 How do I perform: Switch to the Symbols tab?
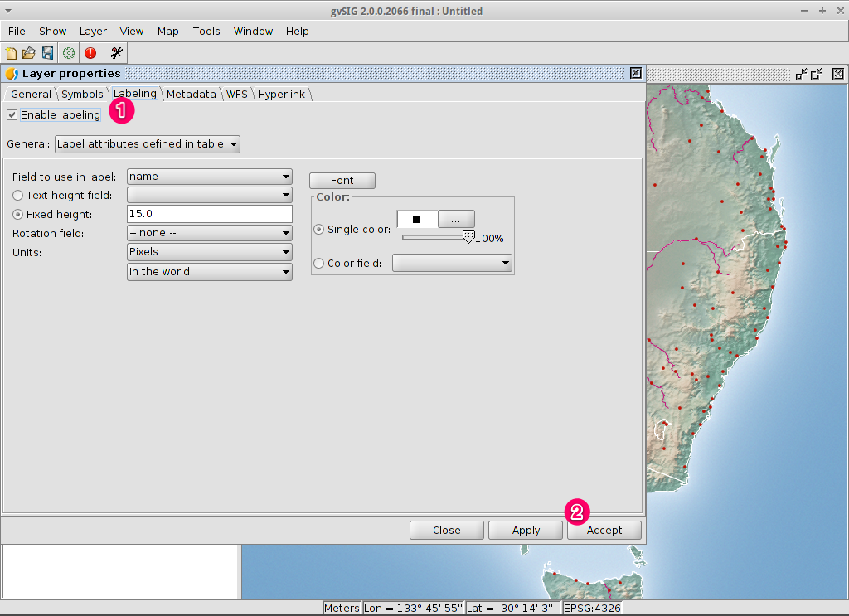82,95
